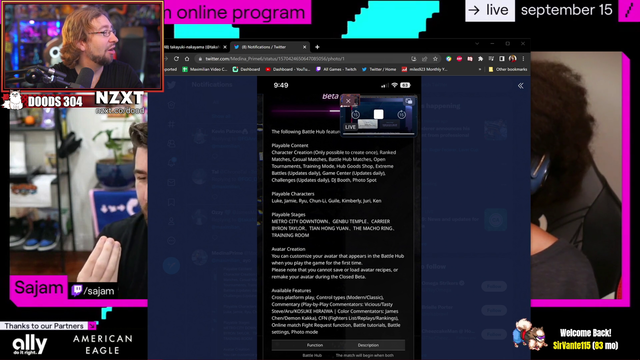Collapse the photo sidebar with double chevron

[520, 86]
